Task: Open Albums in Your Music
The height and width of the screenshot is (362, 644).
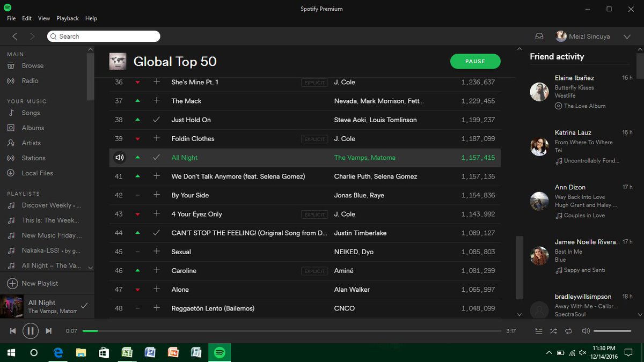Action: point(33,128)
